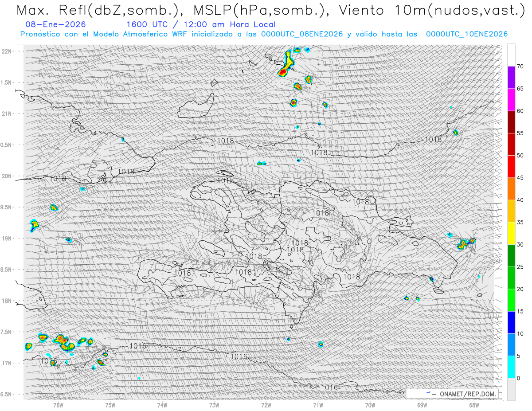The height and width of the screenshot is (411, 532).
Task: Click the colorbar label 25
Action: [520, 267]
